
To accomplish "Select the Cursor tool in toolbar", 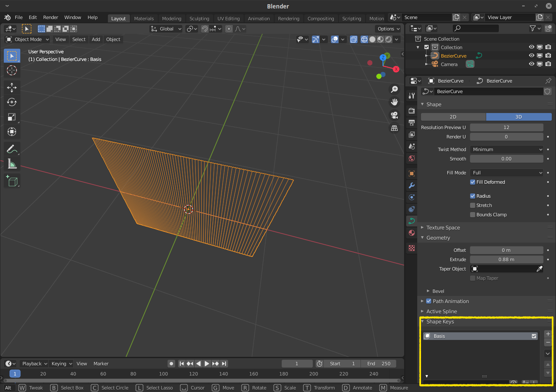I will [x=12, y=70].
